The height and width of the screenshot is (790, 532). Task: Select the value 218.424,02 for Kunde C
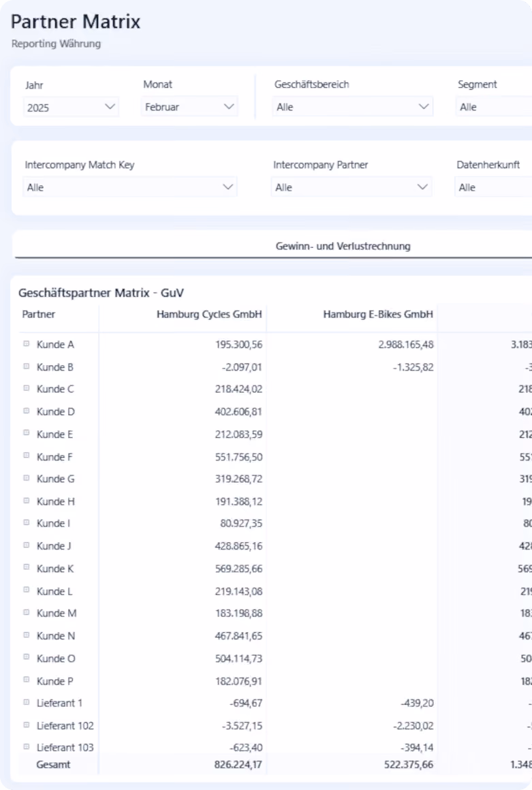[x=239, y=389]
